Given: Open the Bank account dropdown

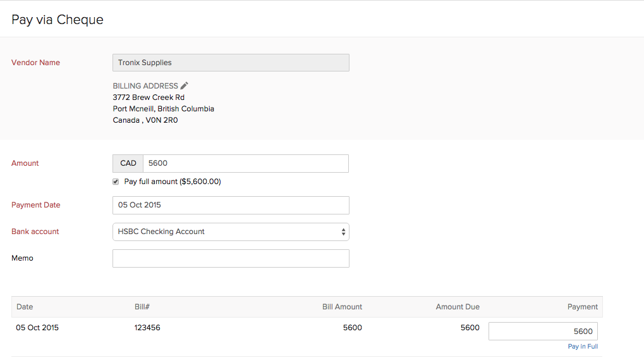Looking at the screenshot, I should pos(230,232).
